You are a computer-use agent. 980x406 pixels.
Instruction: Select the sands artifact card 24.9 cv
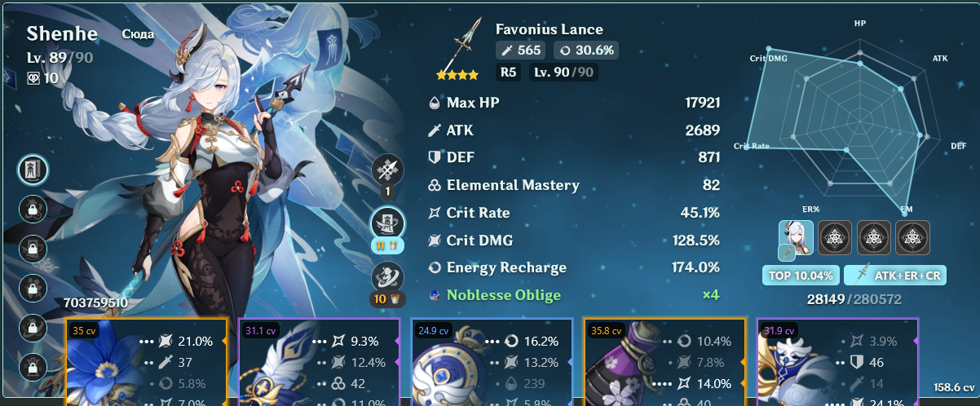tap(492, 362)
